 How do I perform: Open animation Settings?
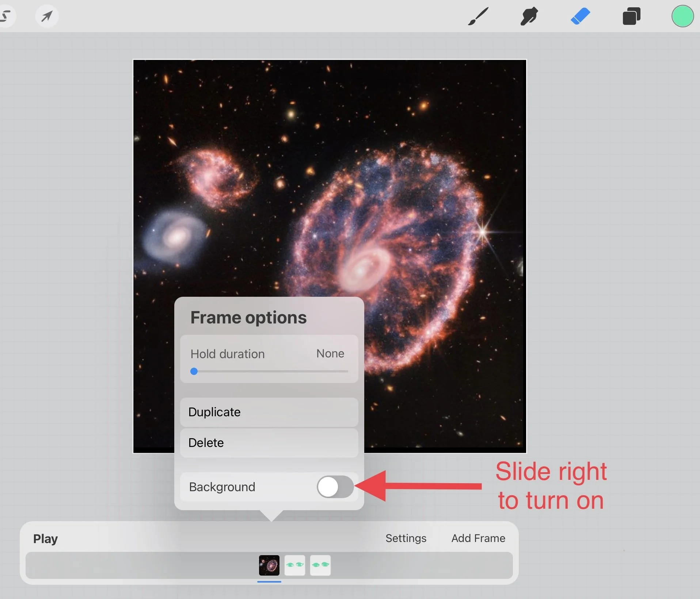pos(406,538)
